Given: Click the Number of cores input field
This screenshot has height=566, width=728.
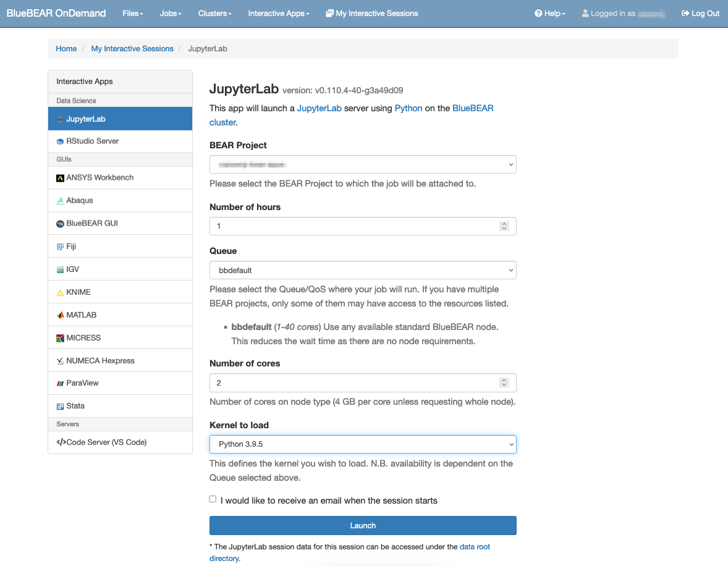Looking at the screenshot, I should point(363,382).
